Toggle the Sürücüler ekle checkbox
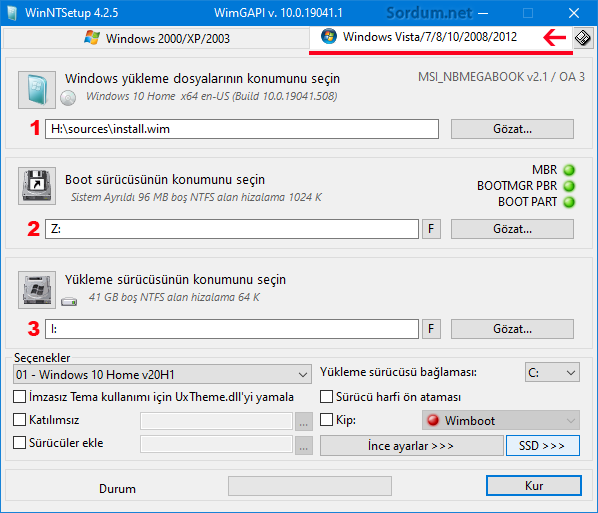 [19, 443]
